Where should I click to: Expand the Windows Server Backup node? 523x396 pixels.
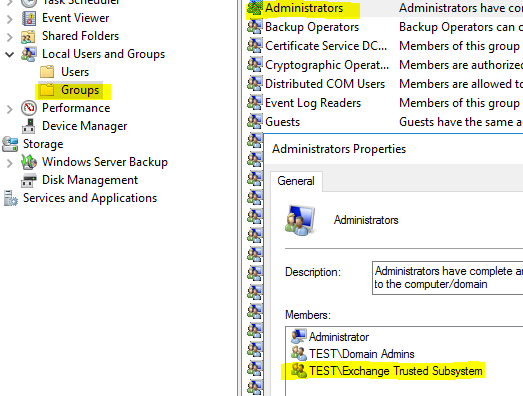point(10,163)
